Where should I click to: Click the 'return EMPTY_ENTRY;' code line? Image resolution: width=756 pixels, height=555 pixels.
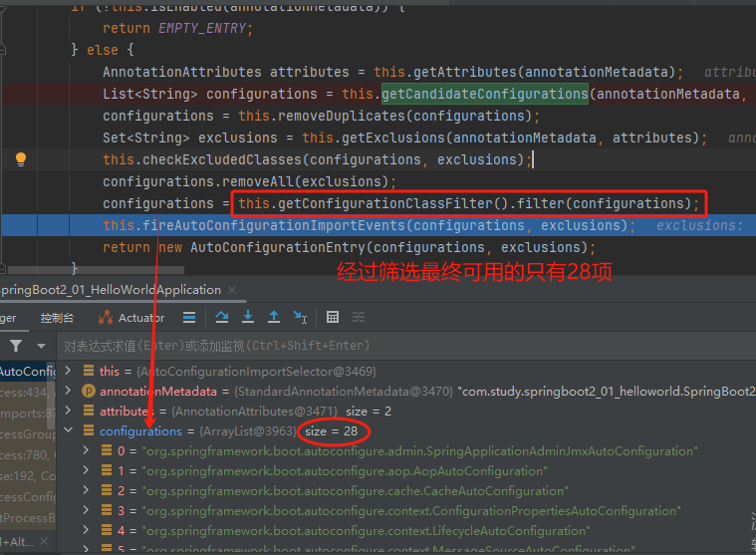[177, 29]
